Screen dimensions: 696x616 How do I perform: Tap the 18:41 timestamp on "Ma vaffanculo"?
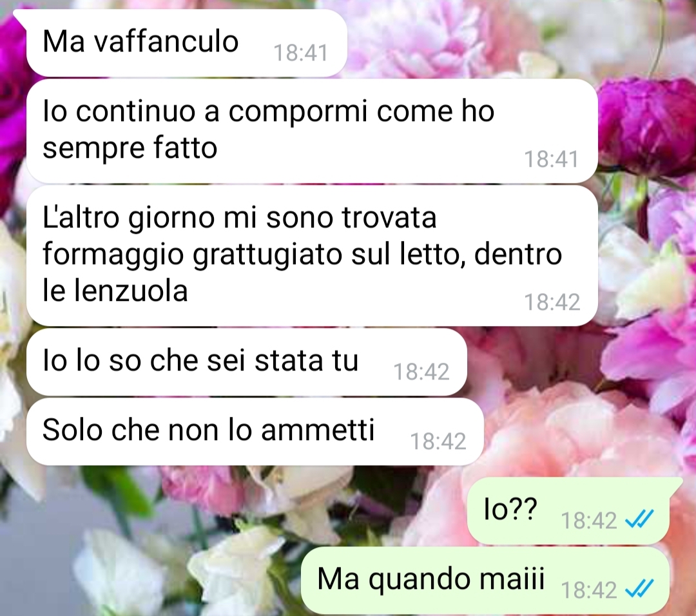(300, 53)
